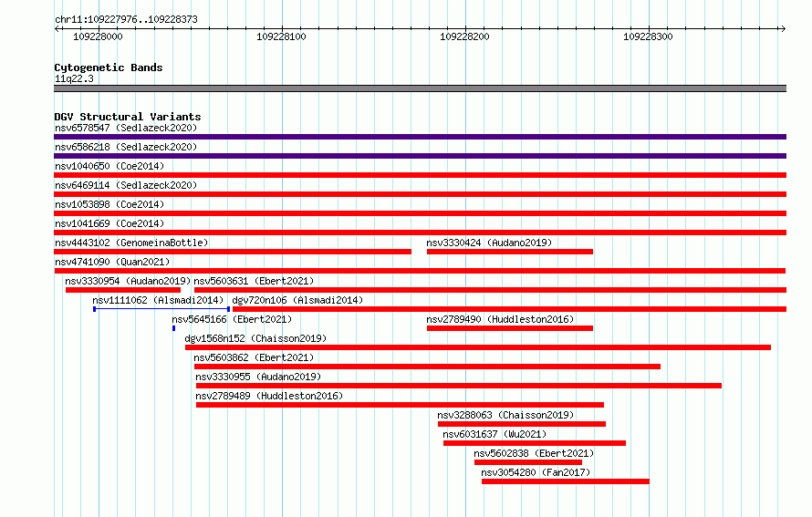Select nsv3054280 (Fan2017) label
The image size is (812, 517).
(536, 472)
